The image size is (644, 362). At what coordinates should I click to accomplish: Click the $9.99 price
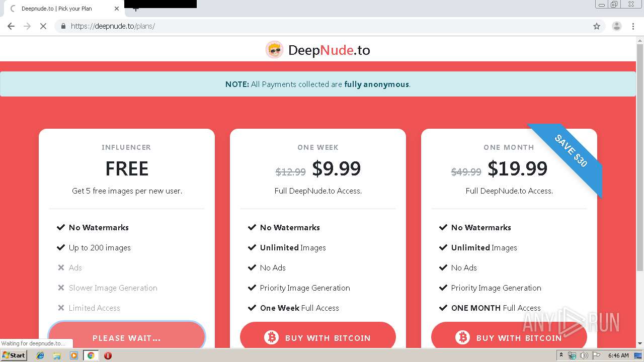337,169
